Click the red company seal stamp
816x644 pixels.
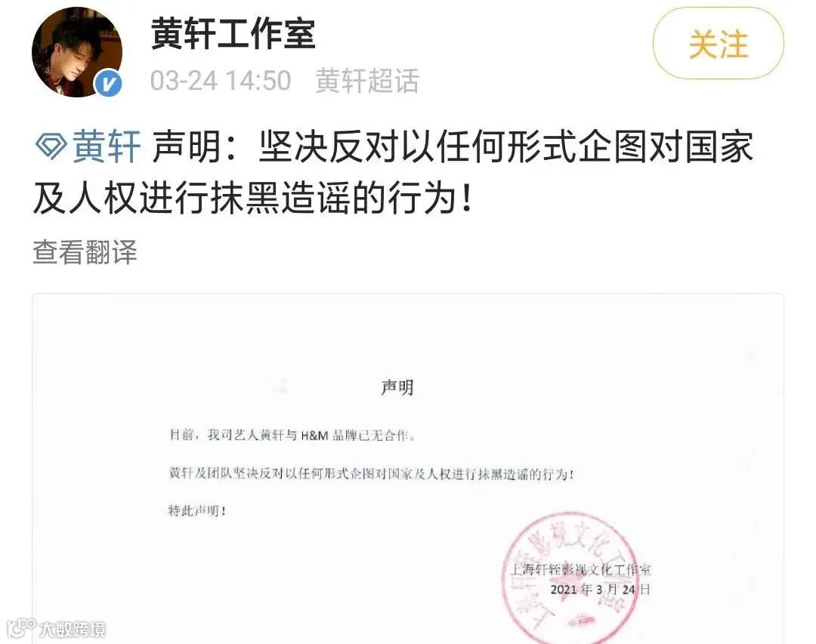[570, 578]
